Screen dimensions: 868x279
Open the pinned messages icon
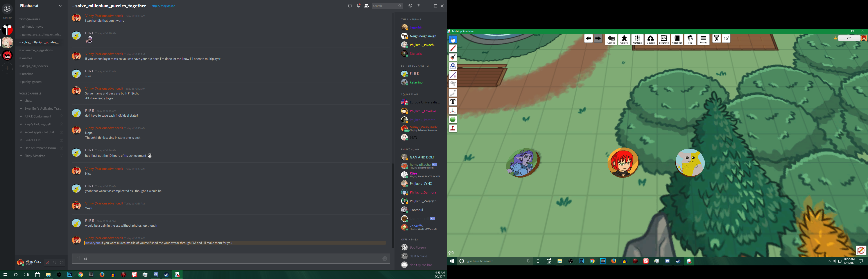(358, 6)
